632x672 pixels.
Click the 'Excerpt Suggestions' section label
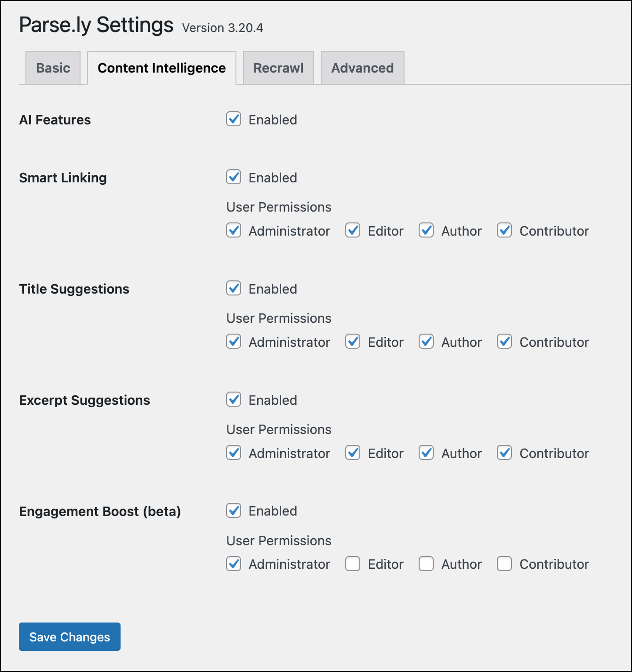click(84, 400)
